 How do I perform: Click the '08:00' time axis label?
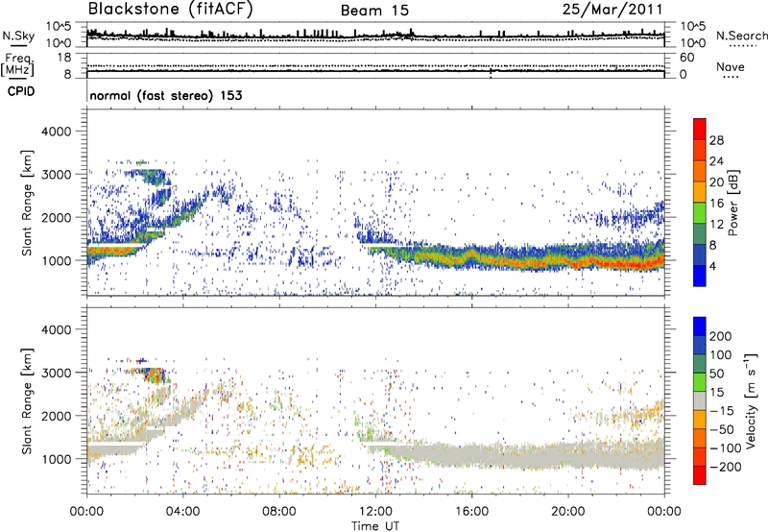click(x=279, y=512)
